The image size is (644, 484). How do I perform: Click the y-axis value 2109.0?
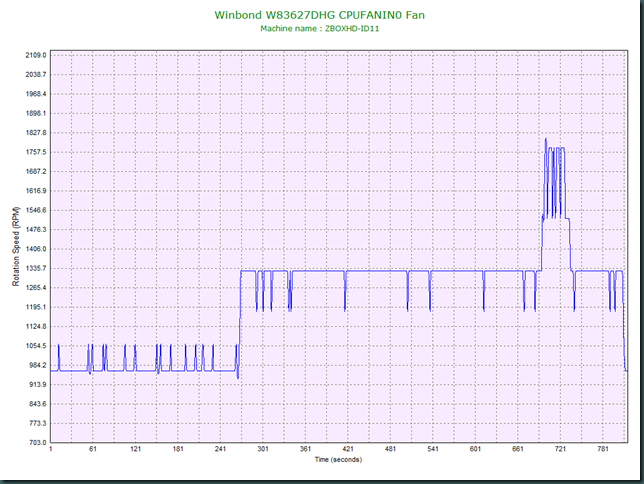point(36,55)
